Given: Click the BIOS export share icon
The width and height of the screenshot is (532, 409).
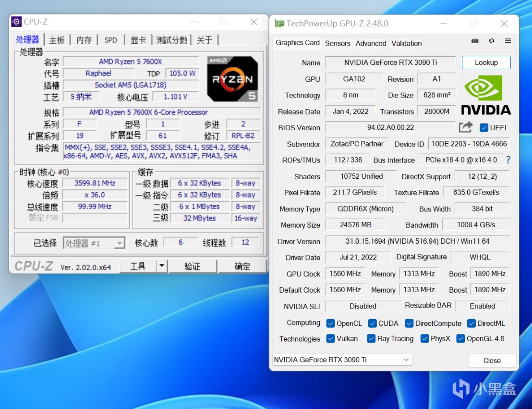Looking at the screenshot, I should [x=465, y=127].
